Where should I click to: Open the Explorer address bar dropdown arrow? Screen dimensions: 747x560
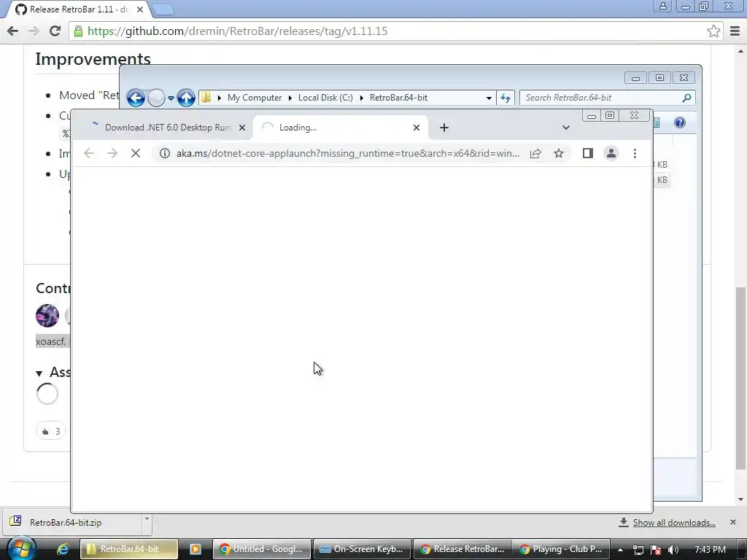point(489,98)
